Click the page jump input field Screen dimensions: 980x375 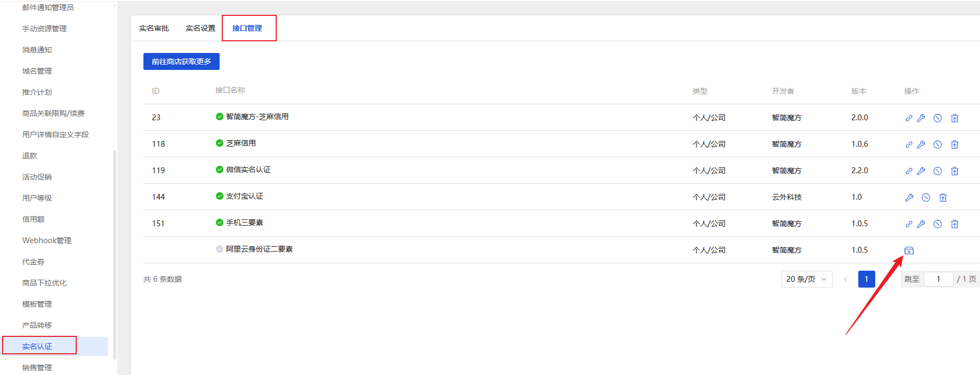[938, 279]
